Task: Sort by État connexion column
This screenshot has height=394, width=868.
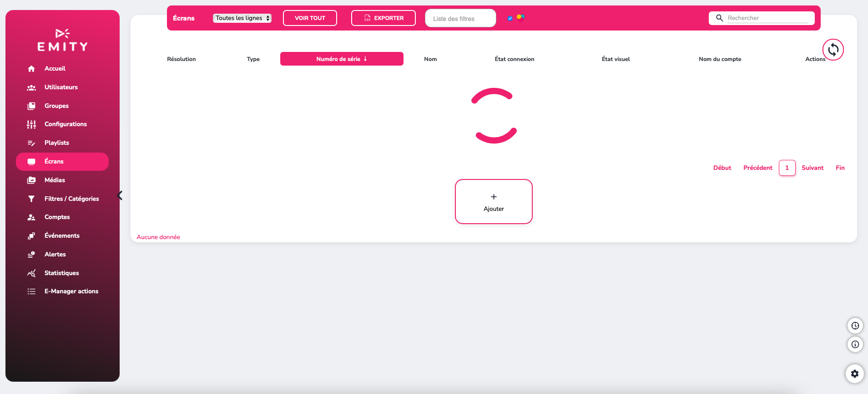Action: tap(515, 59)
